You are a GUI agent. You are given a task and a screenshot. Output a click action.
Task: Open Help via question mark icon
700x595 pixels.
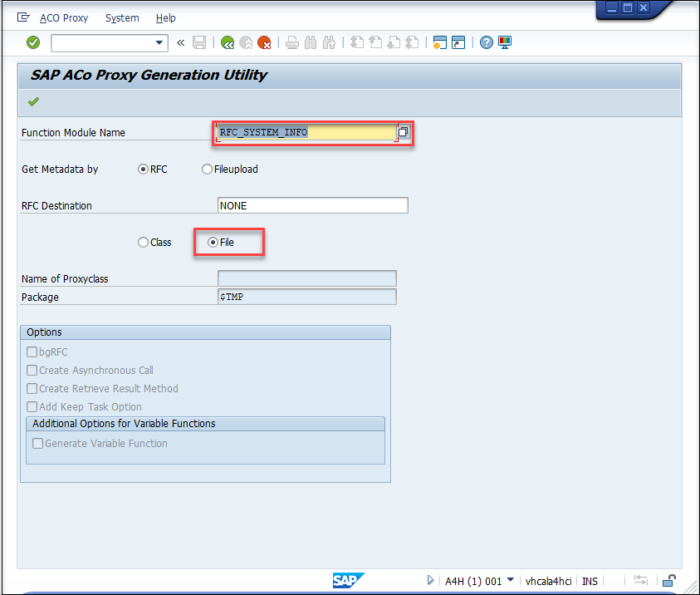click(x=486, y=42)
